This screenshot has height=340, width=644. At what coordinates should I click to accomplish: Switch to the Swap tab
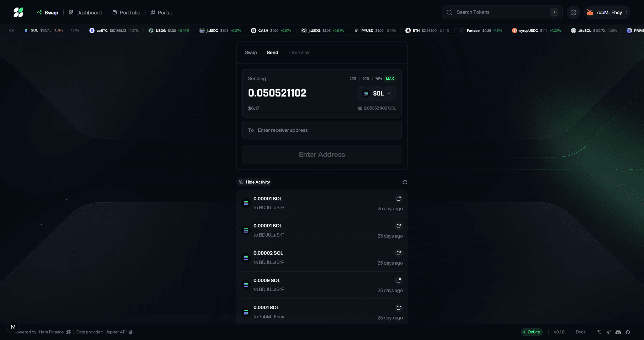tap(251, 52)
